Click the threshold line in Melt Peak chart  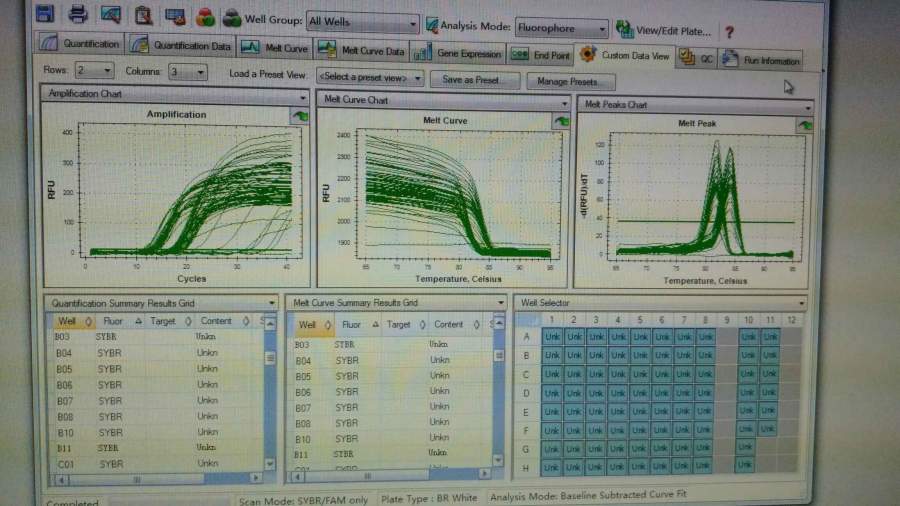705,221
